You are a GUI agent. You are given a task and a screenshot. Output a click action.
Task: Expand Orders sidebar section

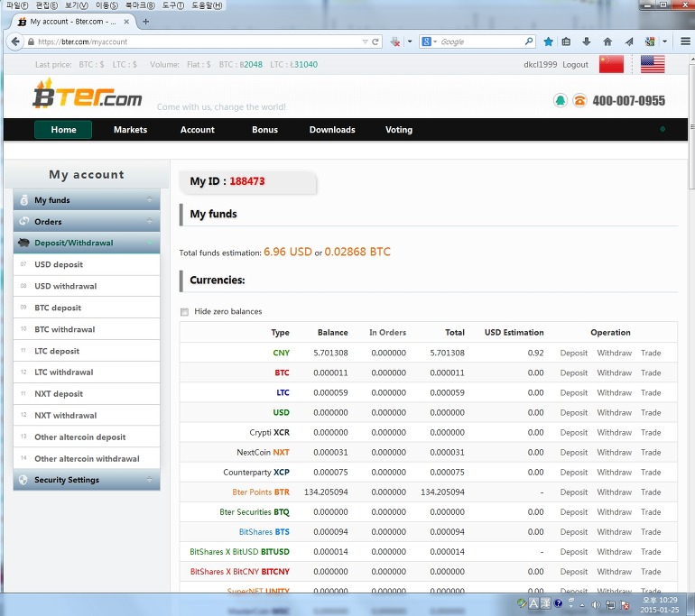(x=149, y=221)
